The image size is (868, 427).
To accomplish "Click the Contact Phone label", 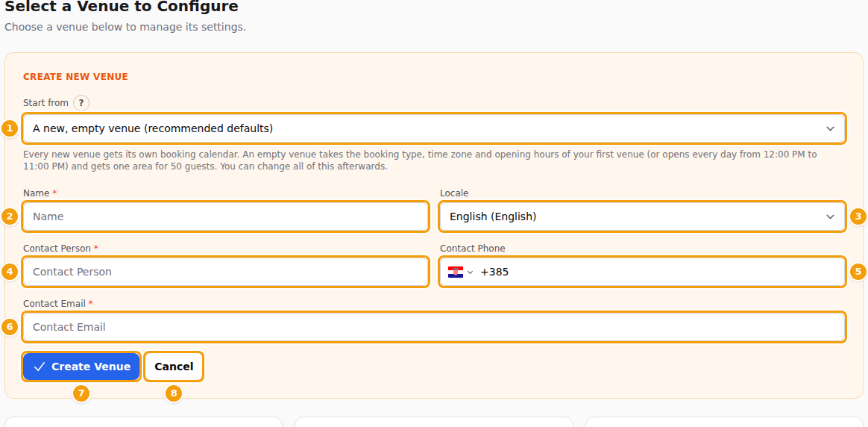I will pos(473,248).
